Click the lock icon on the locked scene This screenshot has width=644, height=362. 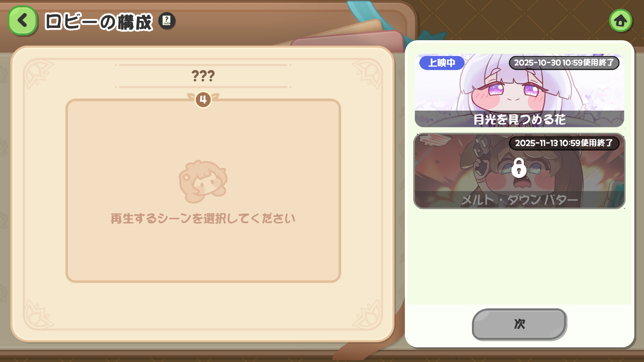(519, 168)
